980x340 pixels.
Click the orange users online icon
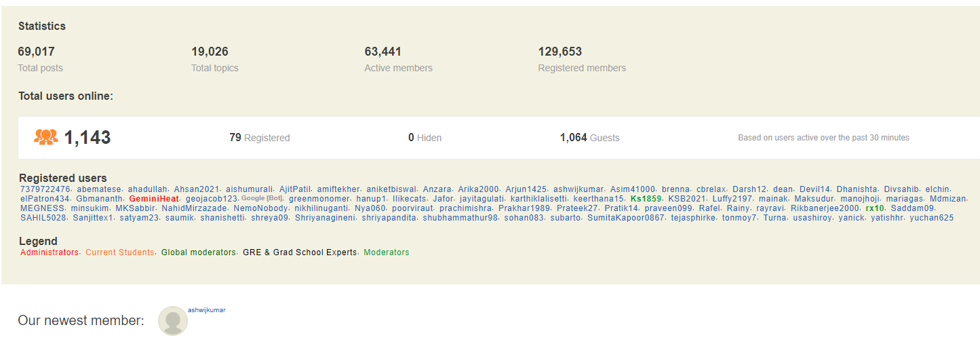[45, 137]
